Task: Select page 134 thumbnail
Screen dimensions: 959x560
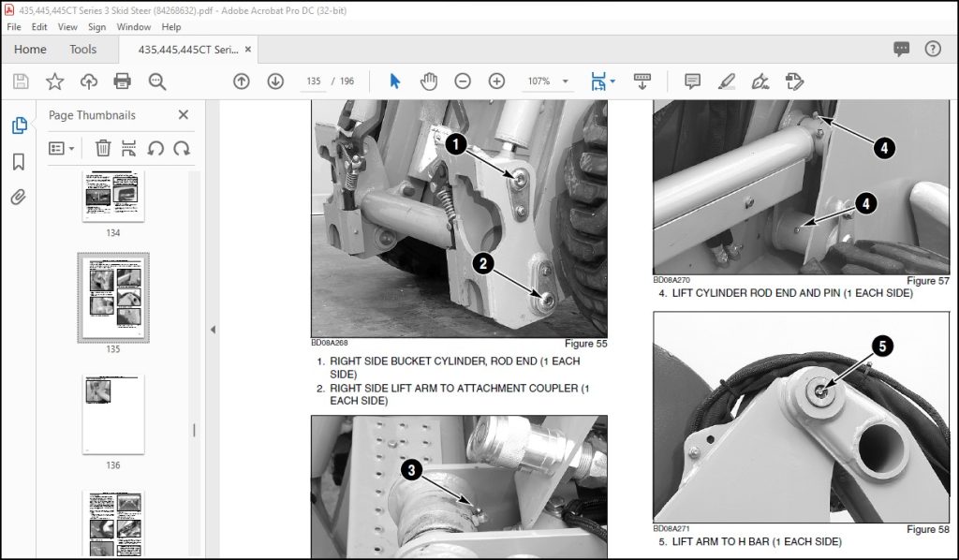Action: coord(113,196)
